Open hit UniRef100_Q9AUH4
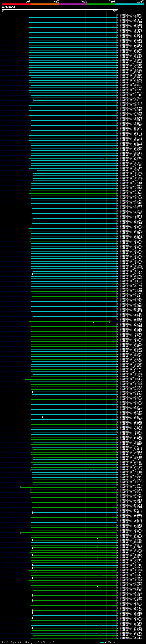Viewport: 146px width, 644px height. pyautogui.click(x=131, y=25)
